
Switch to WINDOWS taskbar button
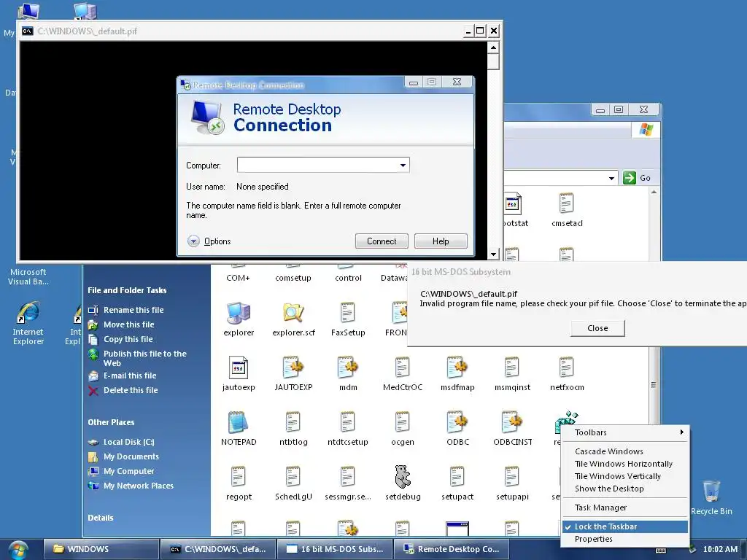[101, 549]
